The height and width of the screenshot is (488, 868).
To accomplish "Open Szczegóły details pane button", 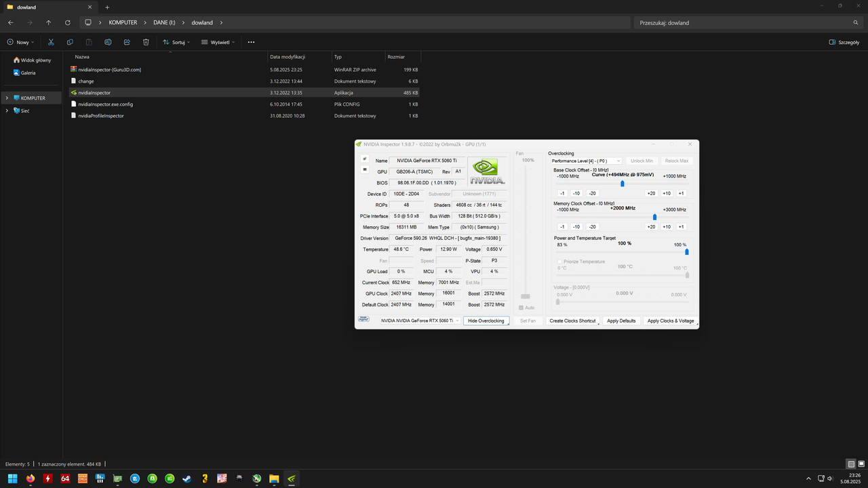I will [844, 42].
